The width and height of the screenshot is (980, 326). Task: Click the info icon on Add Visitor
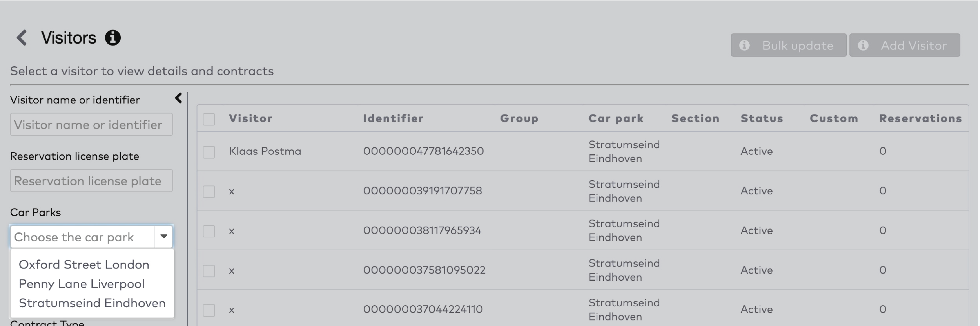pyautogui.click(x=863, y=46)
